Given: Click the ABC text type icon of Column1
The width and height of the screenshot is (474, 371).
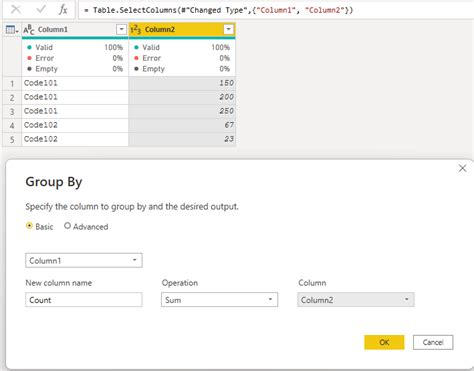Looking at the screenshot, I should [29, 30].
